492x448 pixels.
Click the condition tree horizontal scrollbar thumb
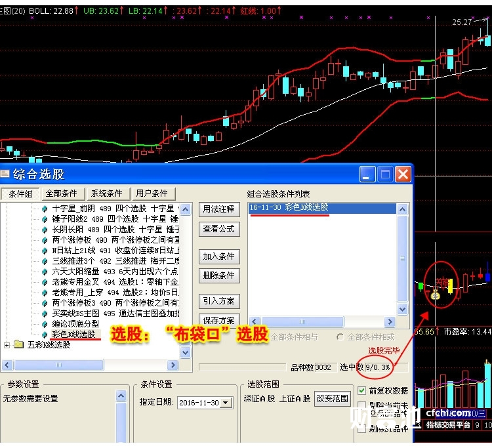pos(59,365)
